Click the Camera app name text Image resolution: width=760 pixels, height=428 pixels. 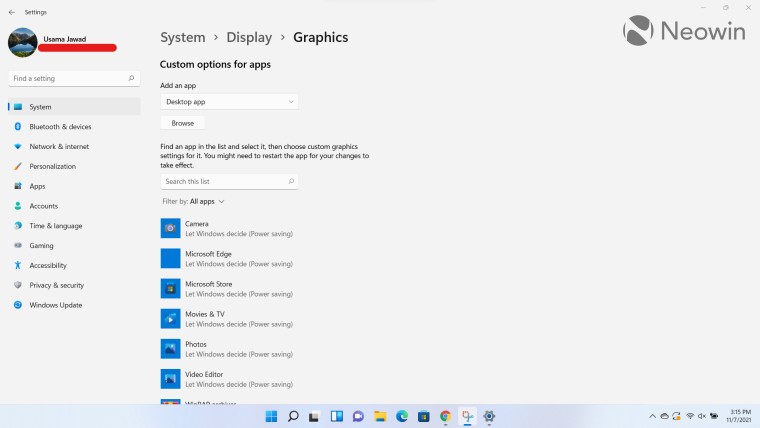(x=197, y=224)
